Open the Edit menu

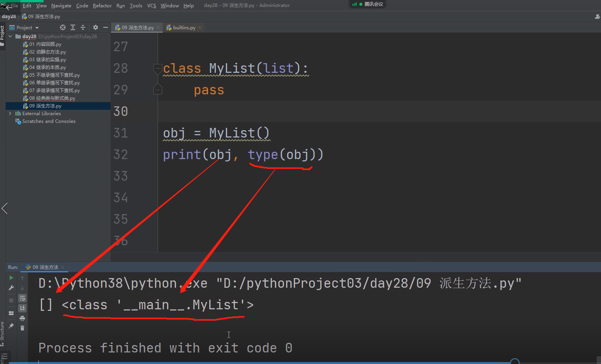(x=27, y=5)
